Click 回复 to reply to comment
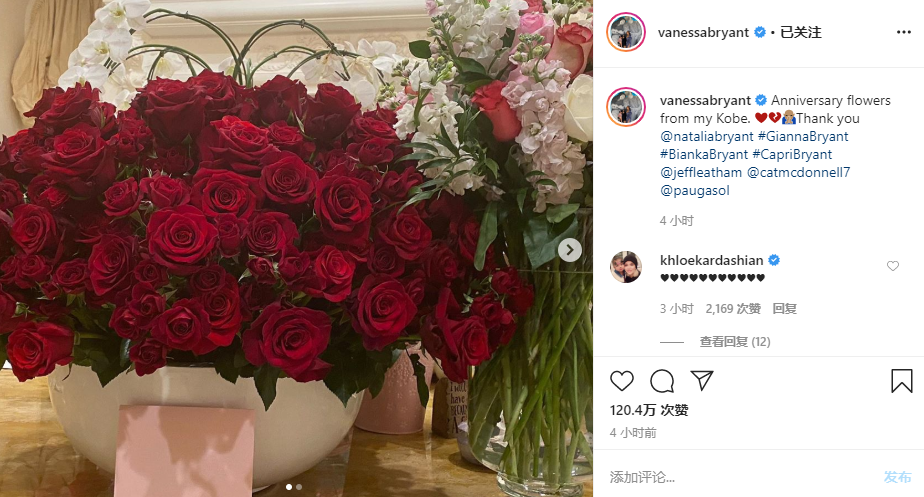The width and height of the screenshot is (924, 497). [784, 308]
